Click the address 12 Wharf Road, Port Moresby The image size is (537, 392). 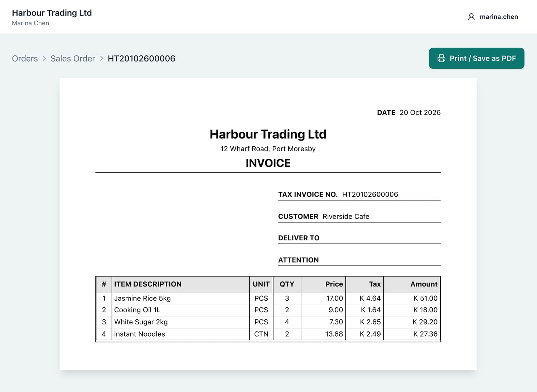click(x=268, y=149)
